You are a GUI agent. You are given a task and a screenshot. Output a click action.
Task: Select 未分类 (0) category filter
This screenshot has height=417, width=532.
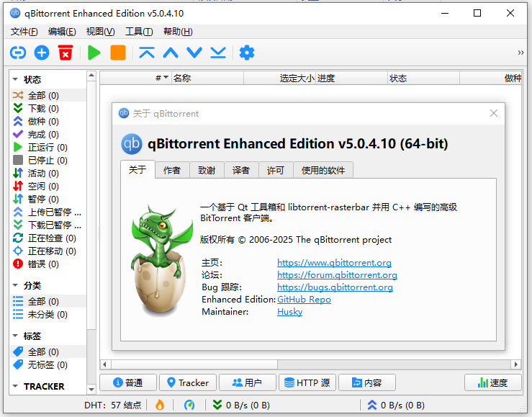pyautogui.click(x=48, y=314)
